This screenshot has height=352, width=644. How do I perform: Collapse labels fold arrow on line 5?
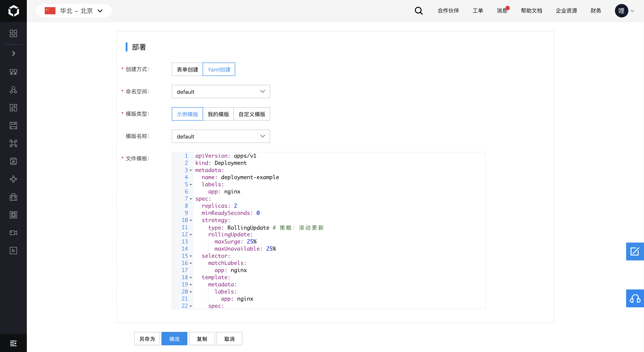(x=191, y=184)
